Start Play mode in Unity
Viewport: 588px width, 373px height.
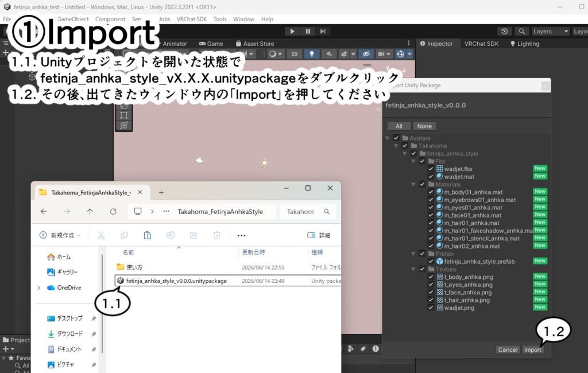(292, 32)
